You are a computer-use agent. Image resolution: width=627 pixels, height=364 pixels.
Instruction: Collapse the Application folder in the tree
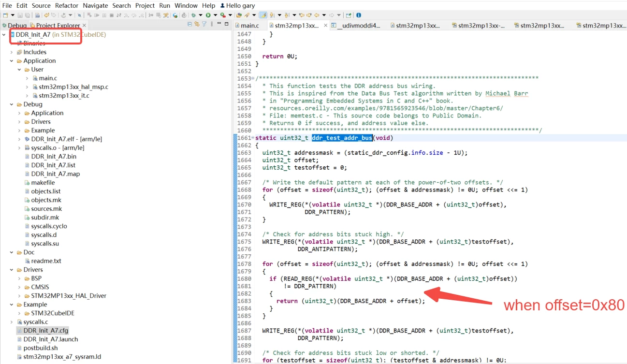(x=12, y=61)
